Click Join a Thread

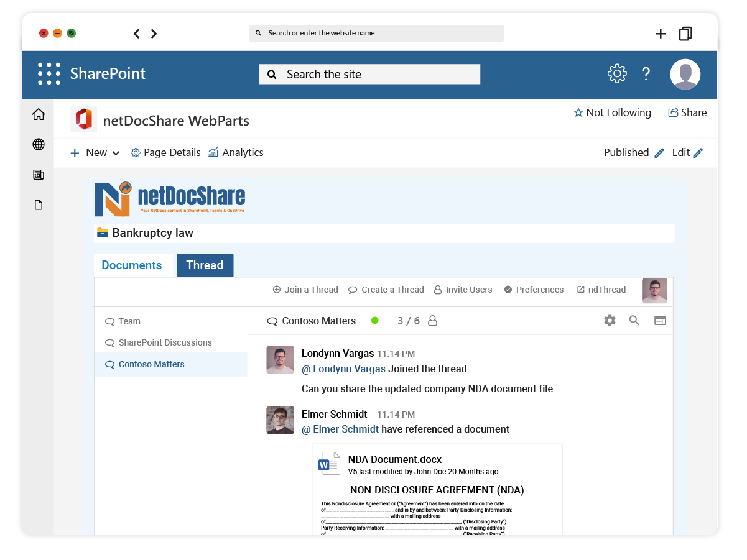pos(305,290)
